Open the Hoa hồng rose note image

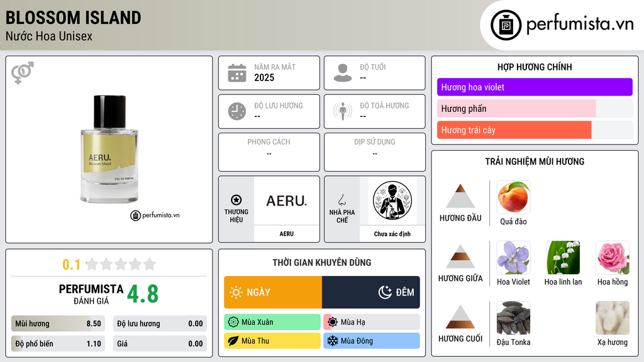point(613,257)
